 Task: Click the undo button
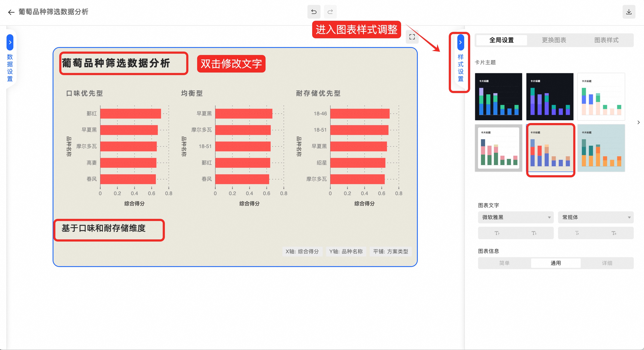(x=314, y=12)
